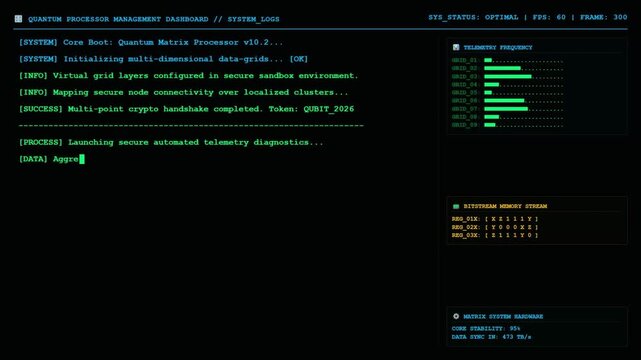641x360 pixels.
Task: Click the Mapping secure node connectivity log line
Action: [x=184, y=92]
